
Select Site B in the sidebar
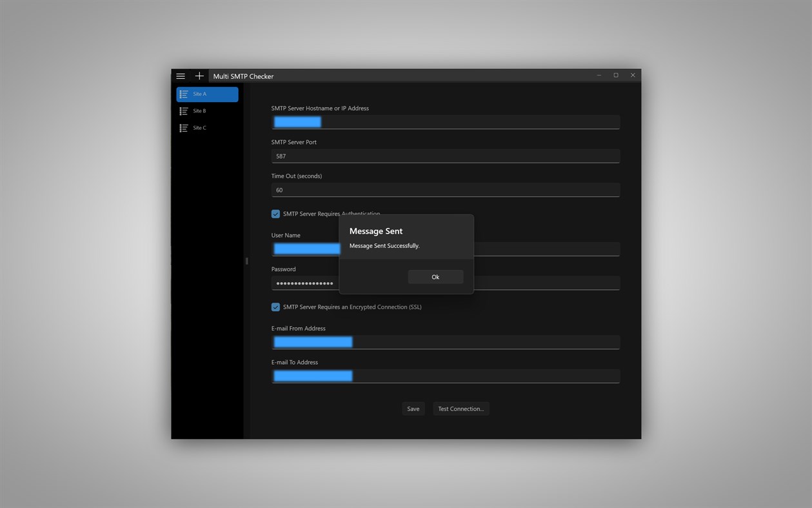(206, 110)
